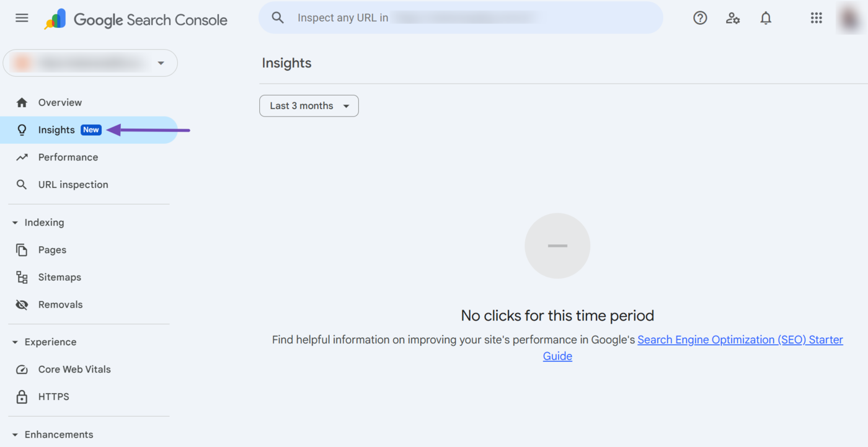
Task: Open the SEO Starter Guide link
Action: click(740, 340)
